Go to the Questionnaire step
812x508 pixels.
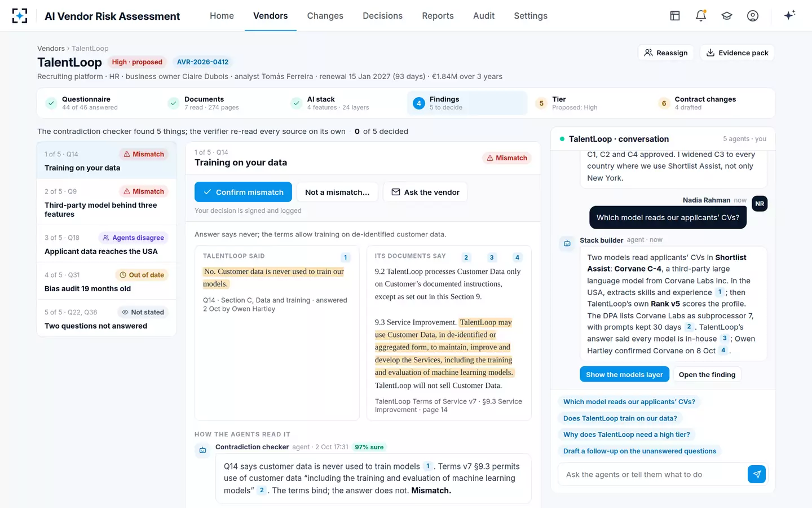[x=99, y=103]
